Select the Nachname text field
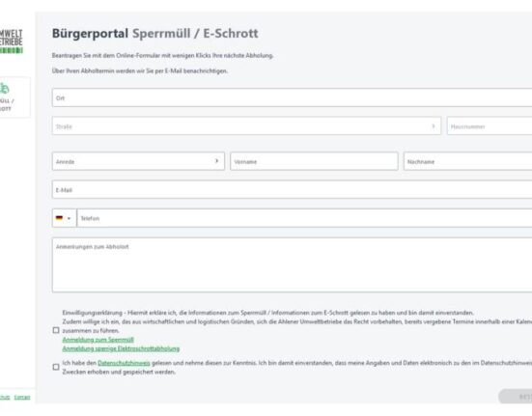This screenshot has width=532, height=416. [x=468, y=161]
